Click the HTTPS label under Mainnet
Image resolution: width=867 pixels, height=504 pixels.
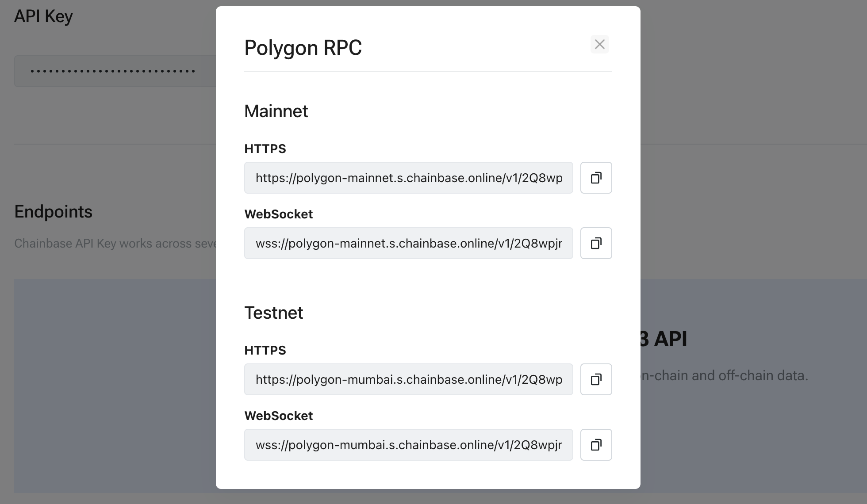tap(265, 149)
